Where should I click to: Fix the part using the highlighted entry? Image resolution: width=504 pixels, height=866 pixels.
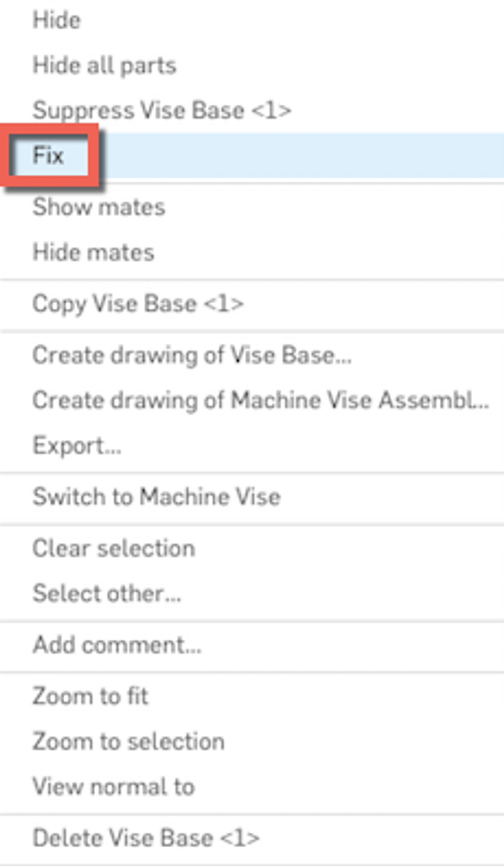pyautogui.click(x=49, y=155)
